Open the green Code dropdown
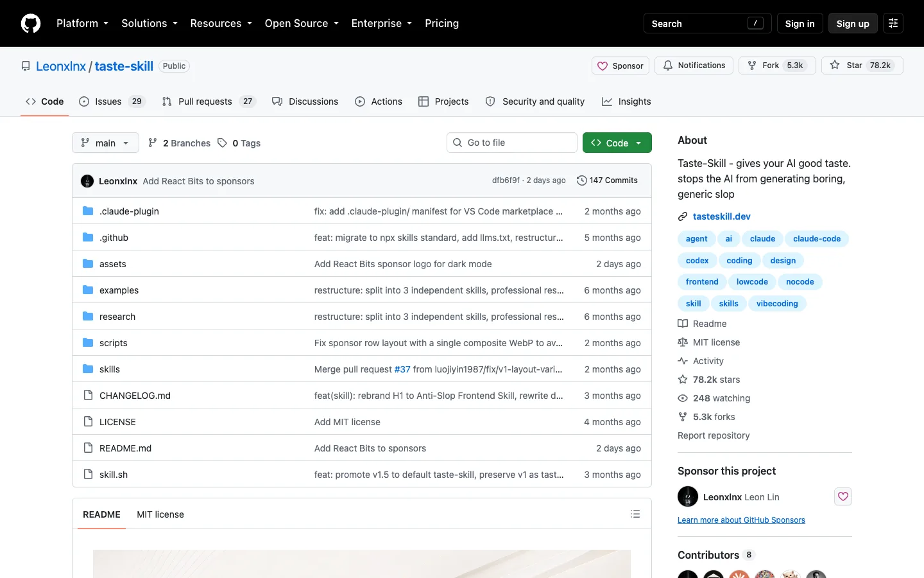The width and height of the screenshot is (924, 578). [x=617, y=143]
